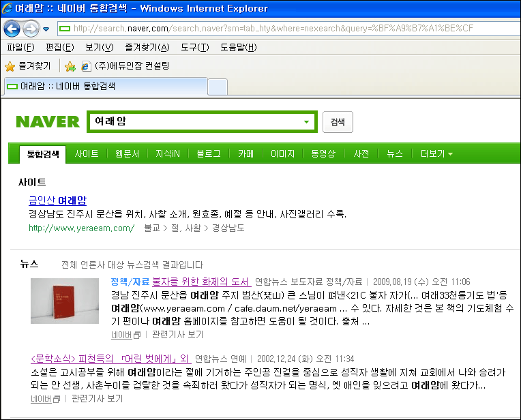Open the 즐겨찾기(A) menu
The height and width of the screenshot is (420, 521).
pyautogui.click(x=147, y=48)
